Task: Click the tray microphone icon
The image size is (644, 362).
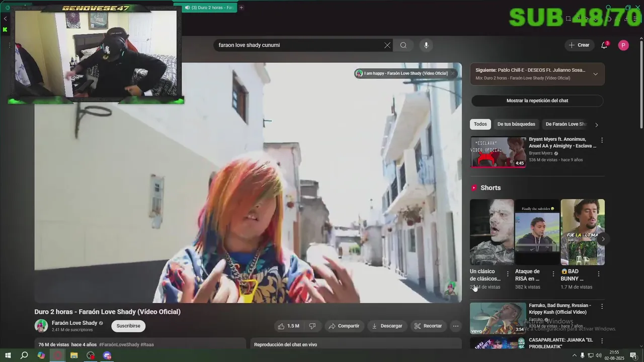Action: [x=582, y=356]
